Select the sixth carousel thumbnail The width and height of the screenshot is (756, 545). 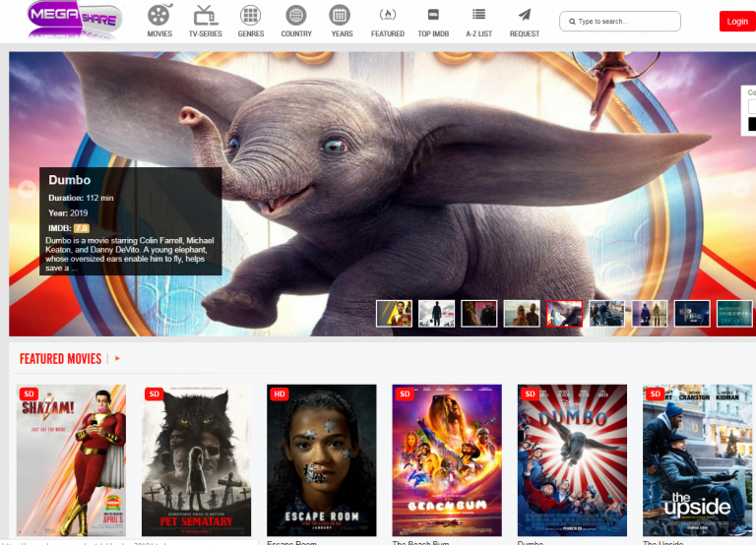point(606,313)
